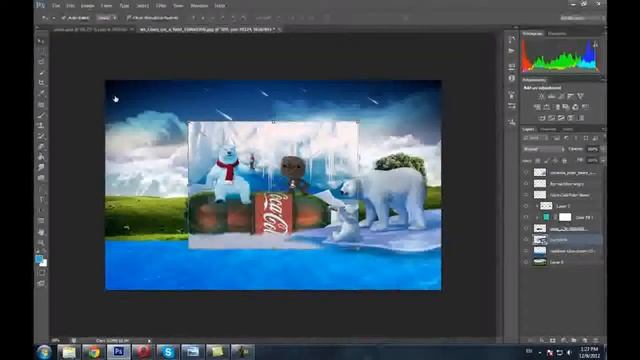Select the Quick Selection tool
The height and width of the screenshot is (360, 640).
click(41, 73)
